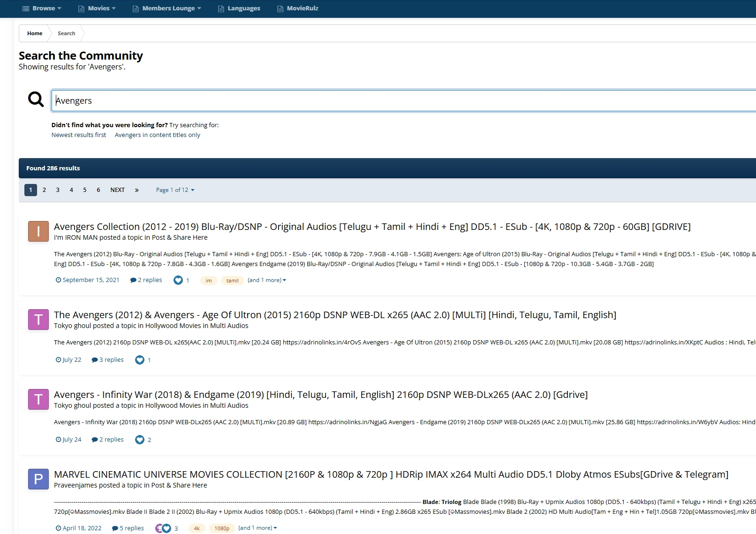Select 'Avengers in content titles only' link
This screenshot has width=756, height=534.
[x=157, y=135]
